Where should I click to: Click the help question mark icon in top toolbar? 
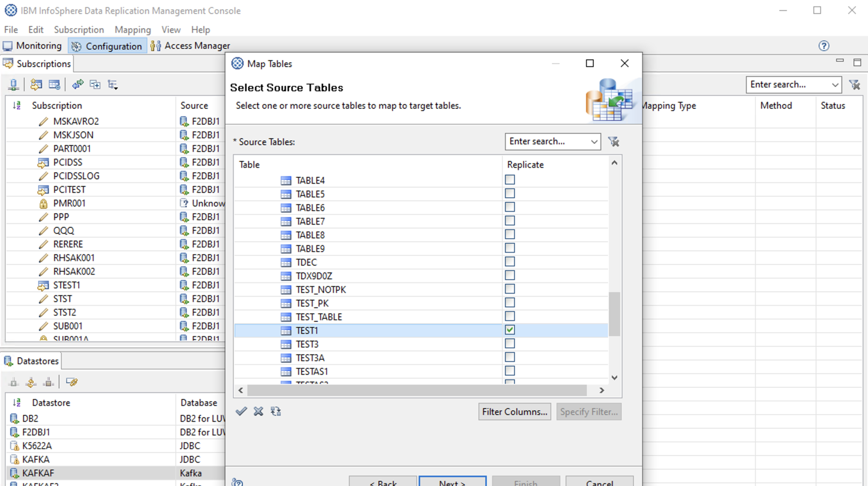pos(824,46)
